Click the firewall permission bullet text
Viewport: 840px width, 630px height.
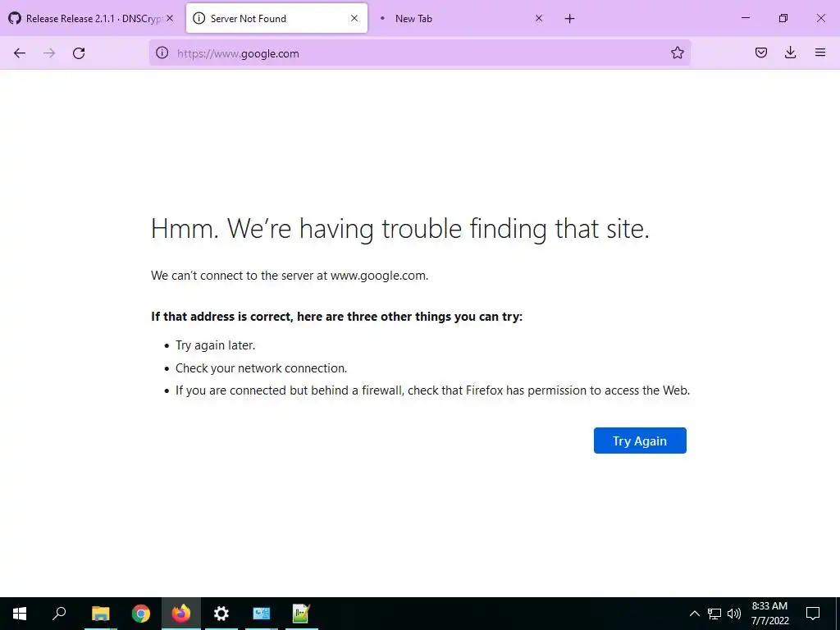(433, 390)
